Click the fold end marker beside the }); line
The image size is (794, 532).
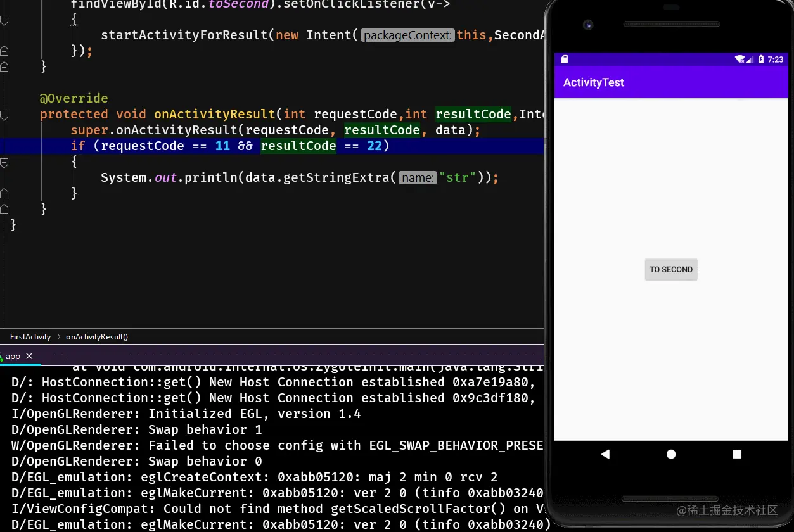point(4,51)
